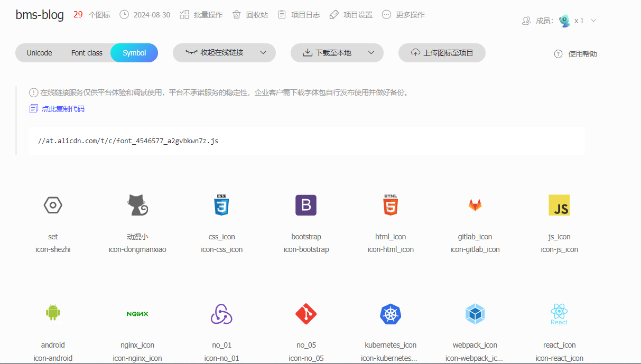Click the kubernetes_icon helm icon
Image resolution: width=641 pixels, height=364 pixels.
(x=390, y=314)
